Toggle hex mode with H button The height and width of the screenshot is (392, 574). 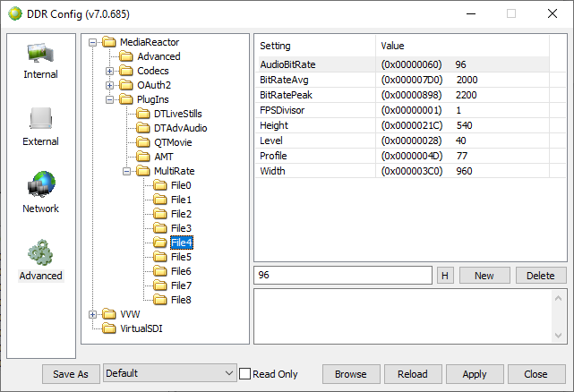[x=445, y=276]
